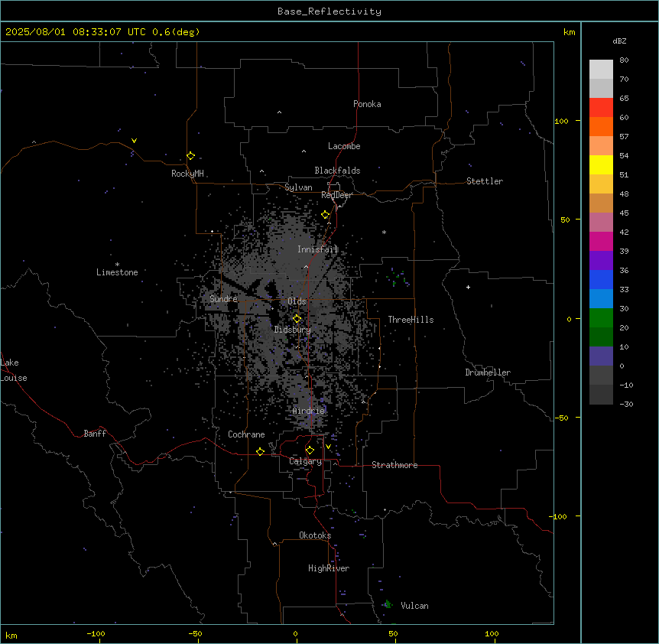Select the HighRiver label
Screen dimensions: 659x644
click(x=329, y=568)
